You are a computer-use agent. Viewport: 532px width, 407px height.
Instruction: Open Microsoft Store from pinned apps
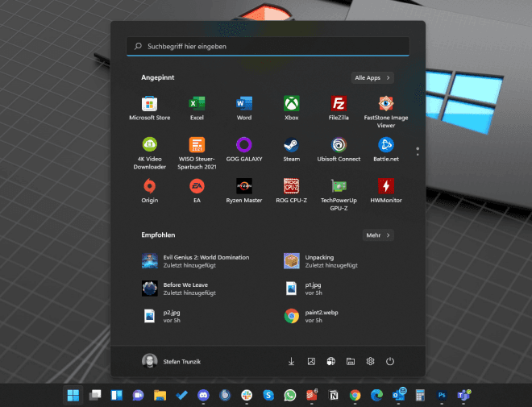150,109
